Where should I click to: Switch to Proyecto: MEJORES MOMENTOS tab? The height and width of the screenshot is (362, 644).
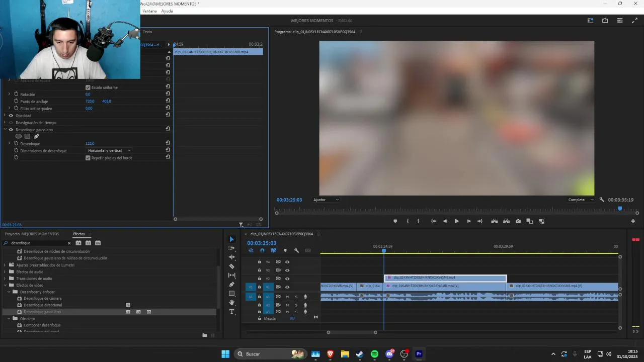coord(32,234)
